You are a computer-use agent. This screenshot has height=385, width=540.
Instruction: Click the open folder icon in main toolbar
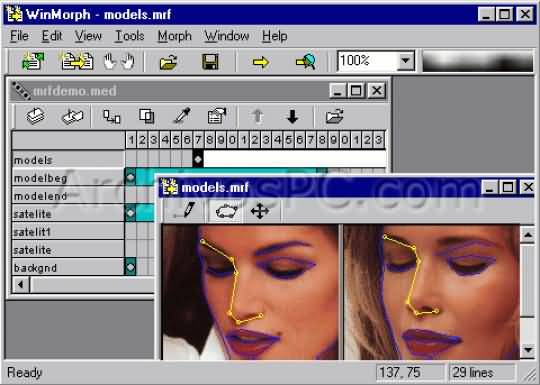coord(168,62)
